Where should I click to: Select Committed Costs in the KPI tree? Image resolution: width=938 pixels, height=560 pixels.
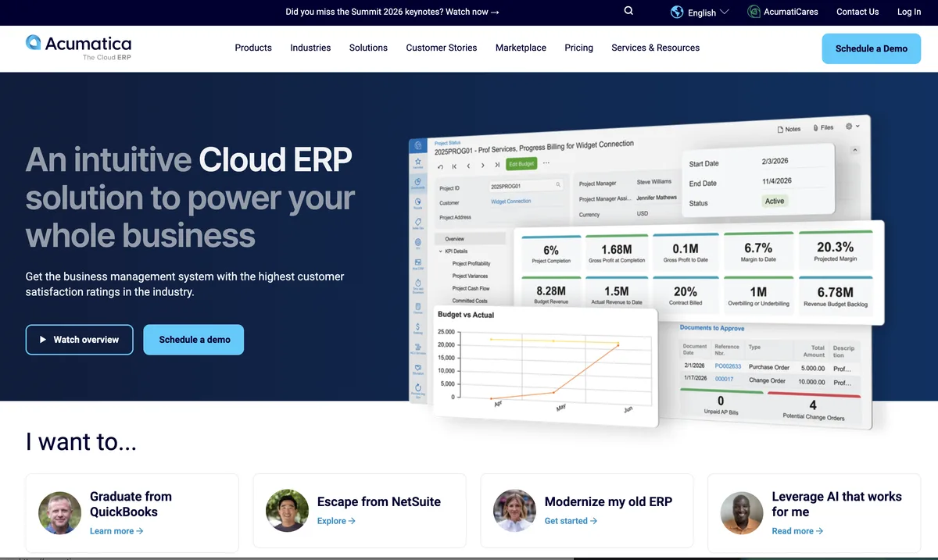[470, 301]
